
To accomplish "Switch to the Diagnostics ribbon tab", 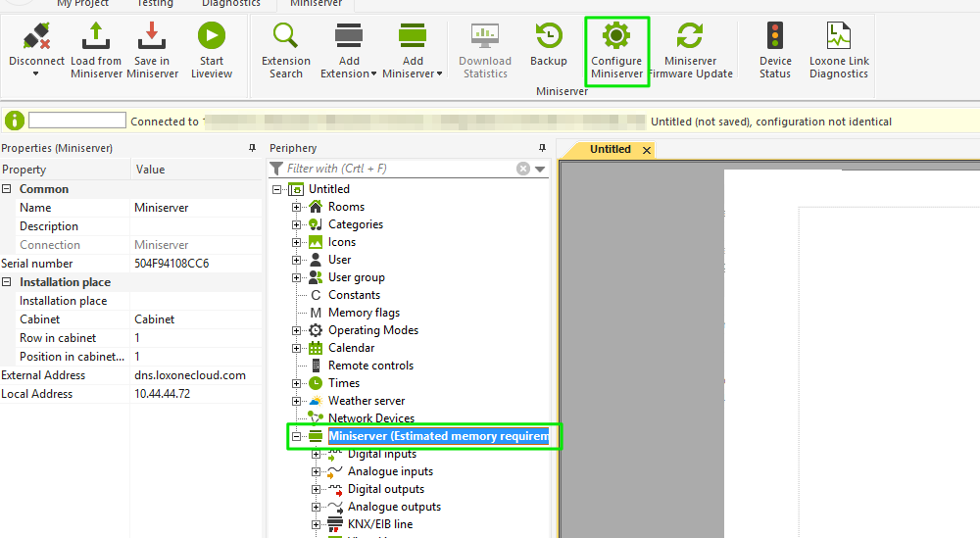I will (230, 4).
